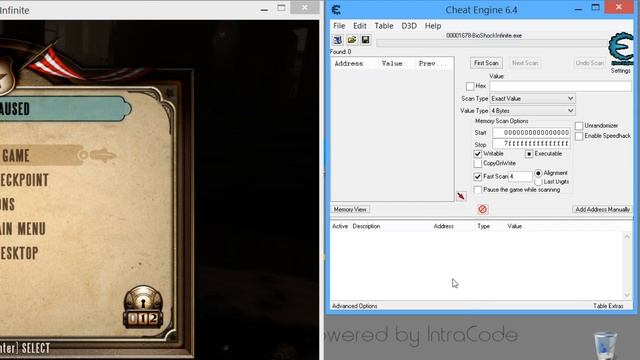Select the Last Digits radio button

(538, 182)
